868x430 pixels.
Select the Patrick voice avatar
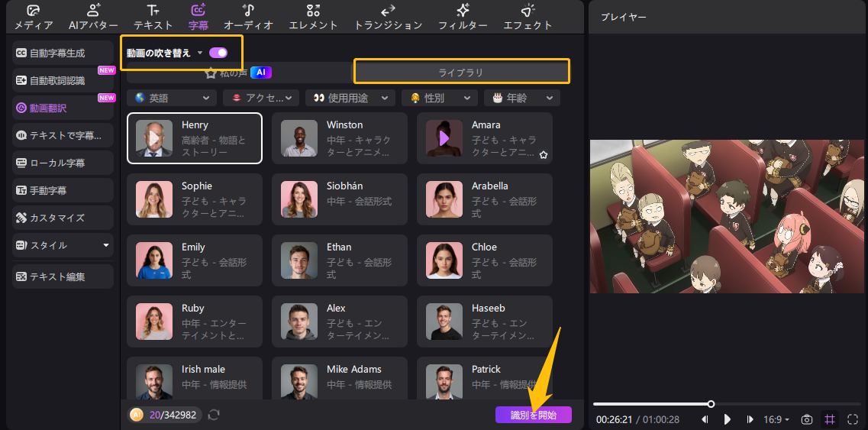[444, 382]
